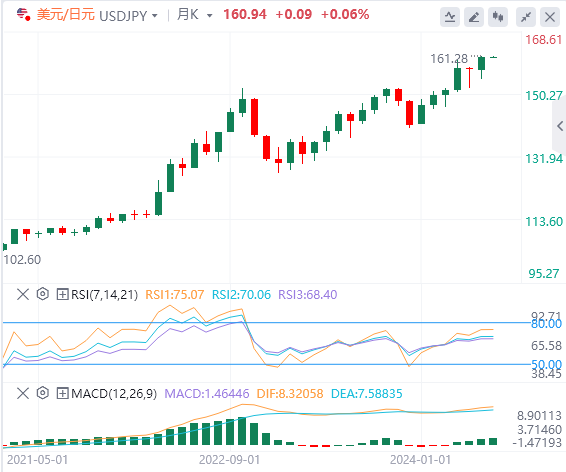Image resolution: width=566 pixels, height=472 pixels.
Task: Click the 168.61 axis price
Action: 544,40
